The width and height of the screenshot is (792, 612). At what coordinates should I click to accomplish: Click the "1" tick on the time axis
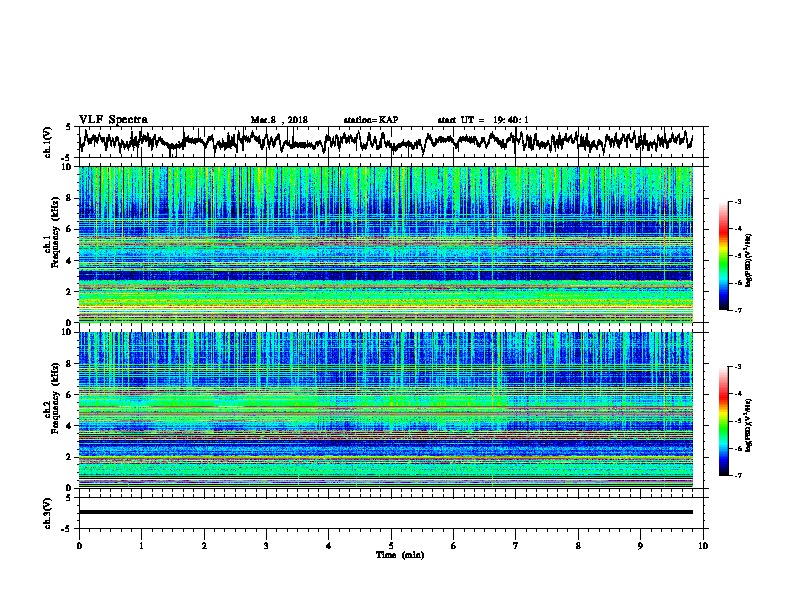click(x=141, y=546)
